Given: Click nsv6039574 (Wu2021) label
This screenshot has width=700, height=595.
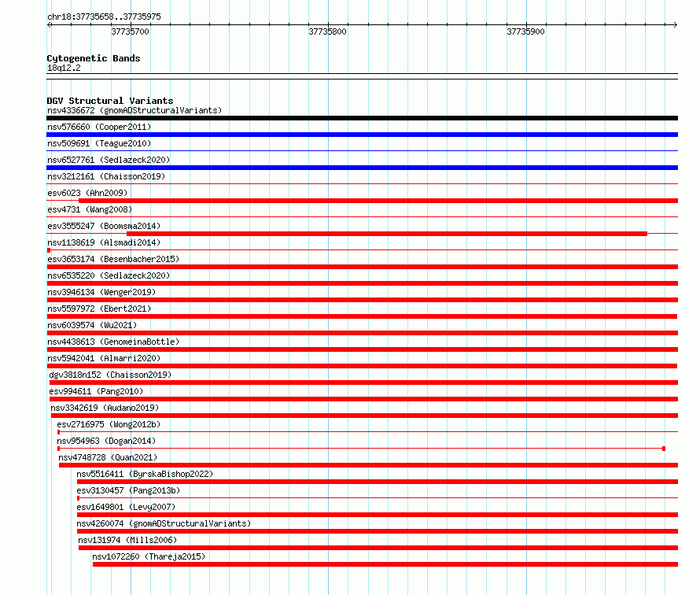Looking at the screenshot, I should pos(92,325).
